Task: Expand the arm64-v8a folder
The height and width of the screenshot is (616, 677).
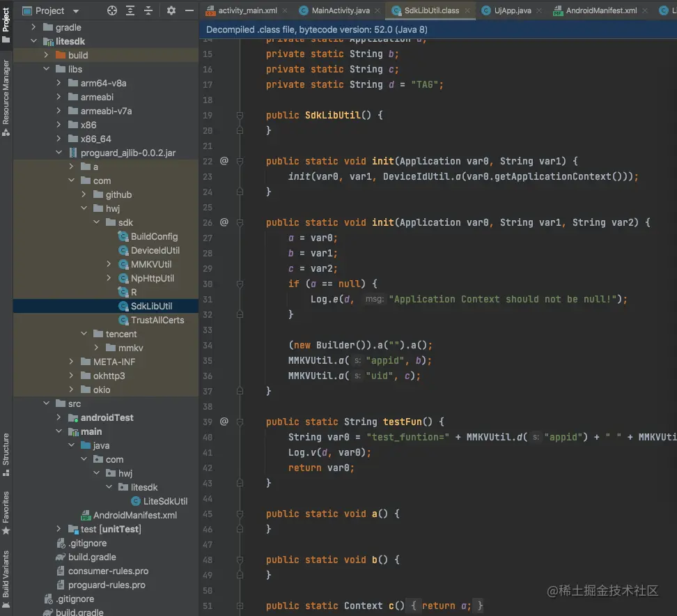Action: tap(59, 83)
